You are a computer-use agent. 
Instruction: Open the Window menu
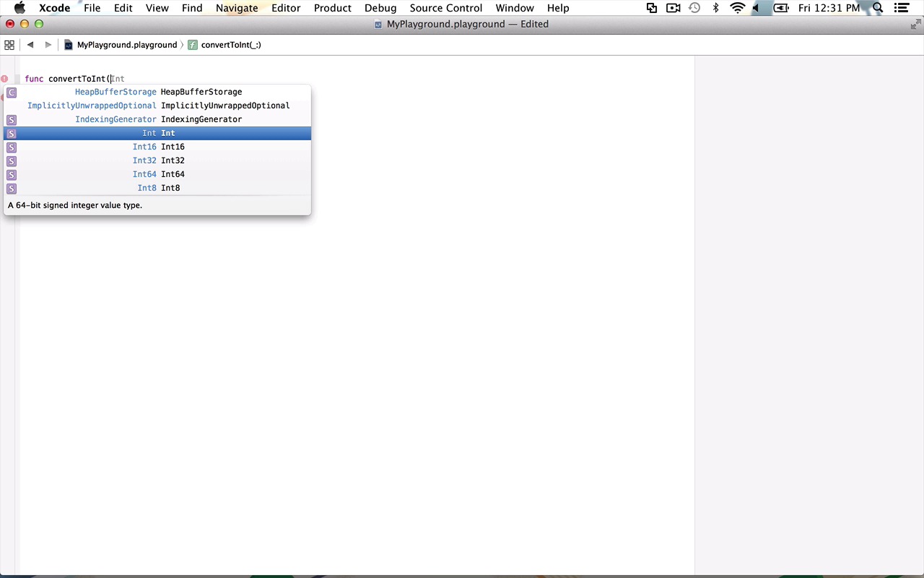click(x=515, y=8)
